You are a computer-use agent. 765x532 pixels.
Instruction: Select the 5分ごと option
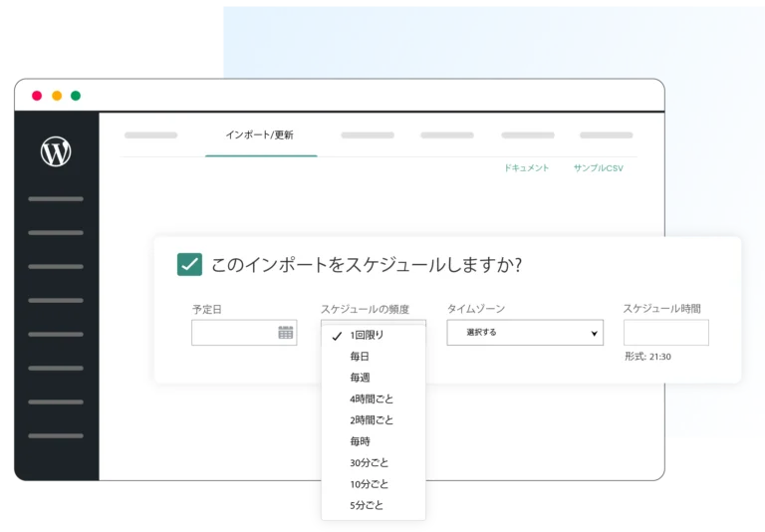pos(367,505)
